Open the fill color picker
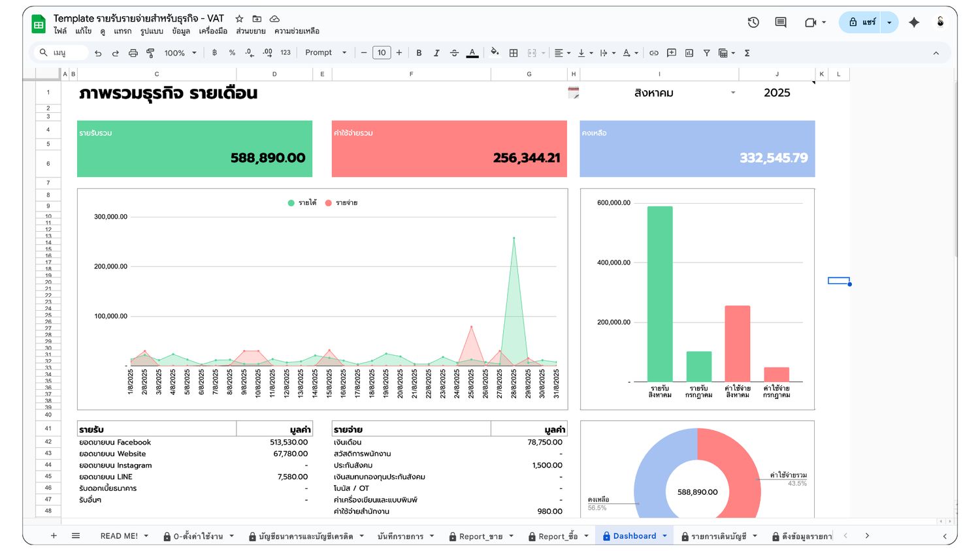 [495, 53]
